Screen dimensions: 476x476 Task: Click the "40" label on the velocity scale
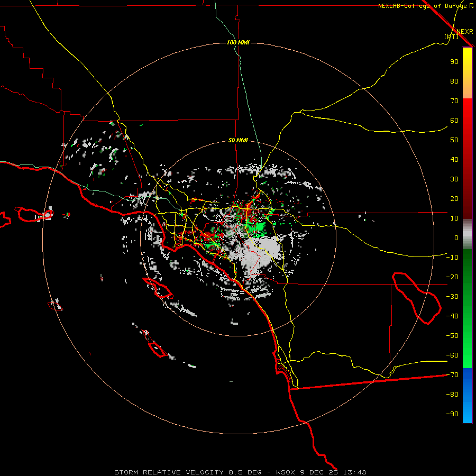point(454,159)
